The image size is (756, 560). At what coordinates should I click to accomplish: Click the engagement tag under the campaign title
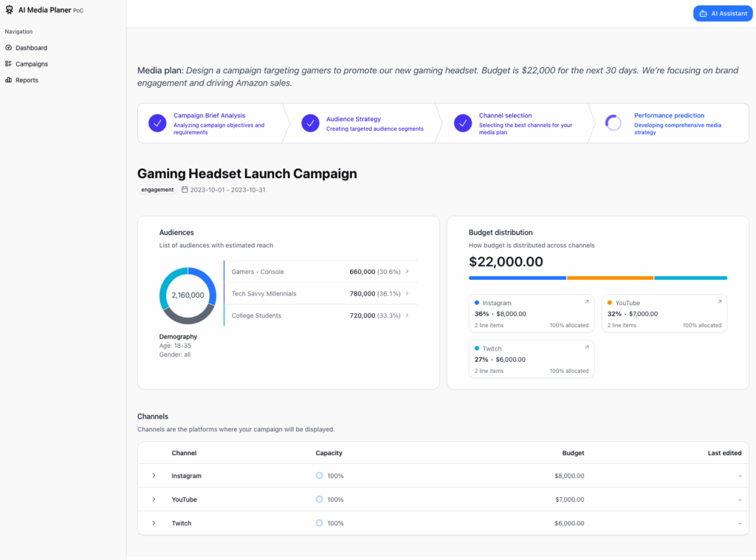click(157, 189)
